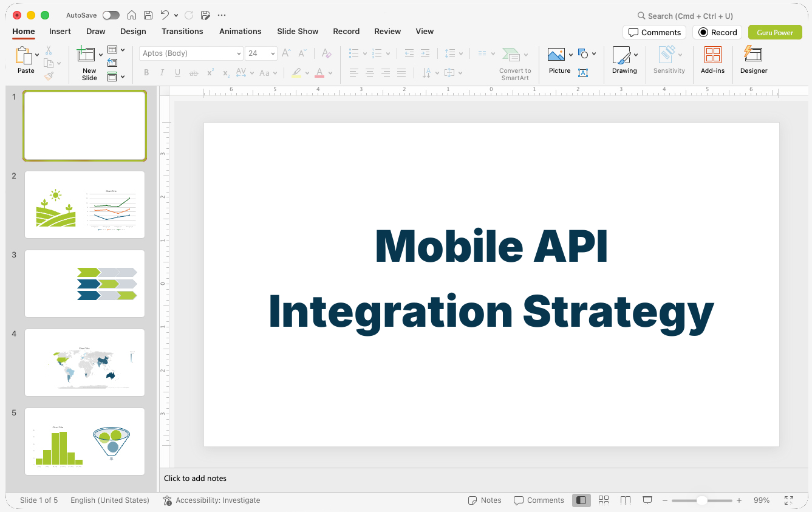812x512 pixels.
Task: Click the Reset slide icon
Action: point(112,63)
